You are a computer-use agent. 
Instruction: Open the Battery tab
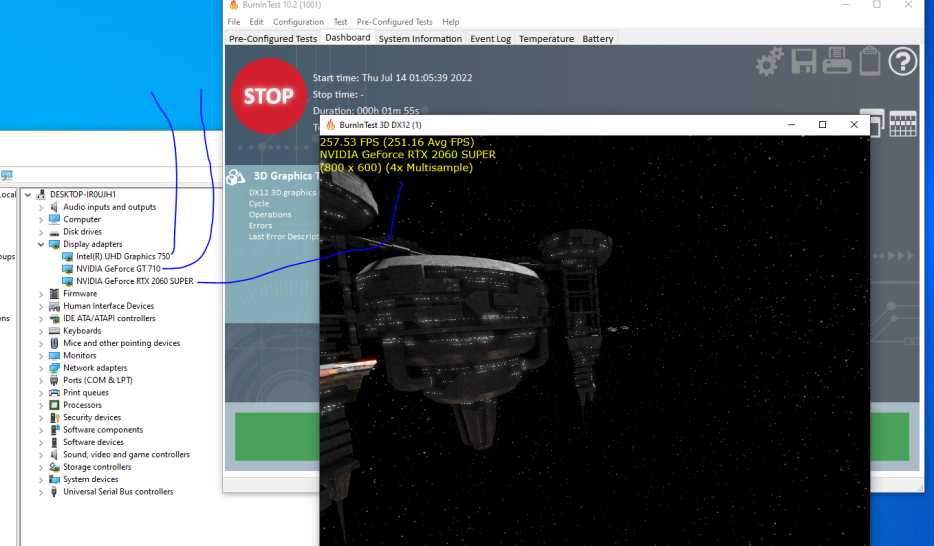pyautogui.click(x=597, y=39)
